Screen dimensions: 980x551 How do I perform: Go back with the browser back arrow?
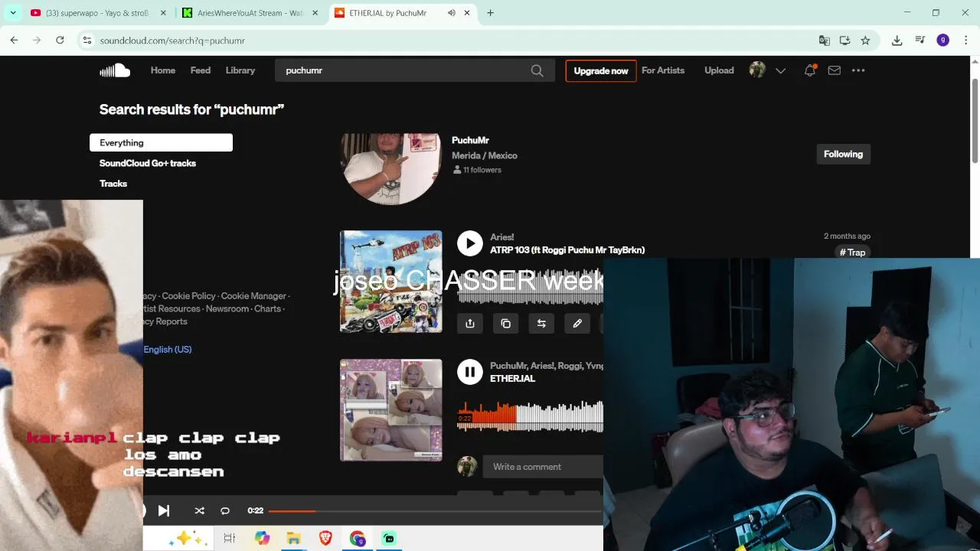[14, 41]
